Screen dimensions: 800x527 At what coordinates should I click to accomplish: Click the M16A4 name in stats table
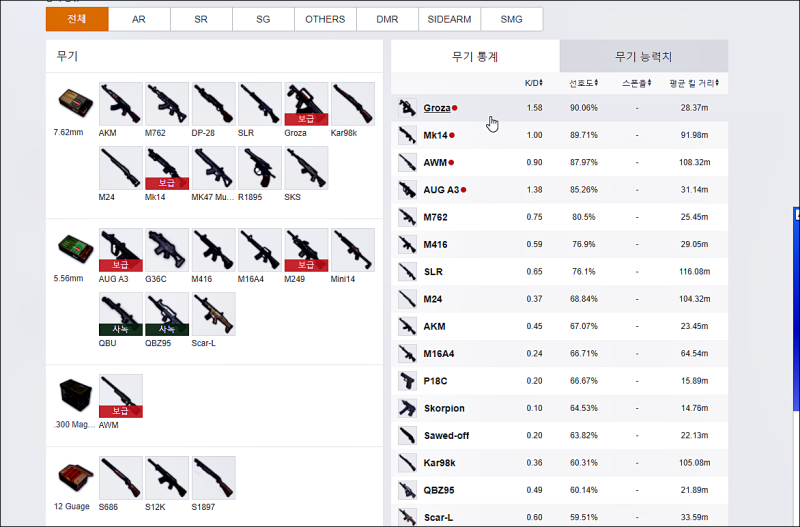click(439, 354)
